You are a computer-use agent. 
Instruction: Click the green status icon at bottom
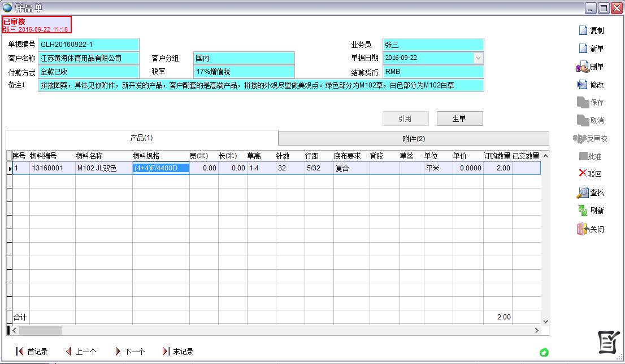pyautogui.click(x=544, y=352)
